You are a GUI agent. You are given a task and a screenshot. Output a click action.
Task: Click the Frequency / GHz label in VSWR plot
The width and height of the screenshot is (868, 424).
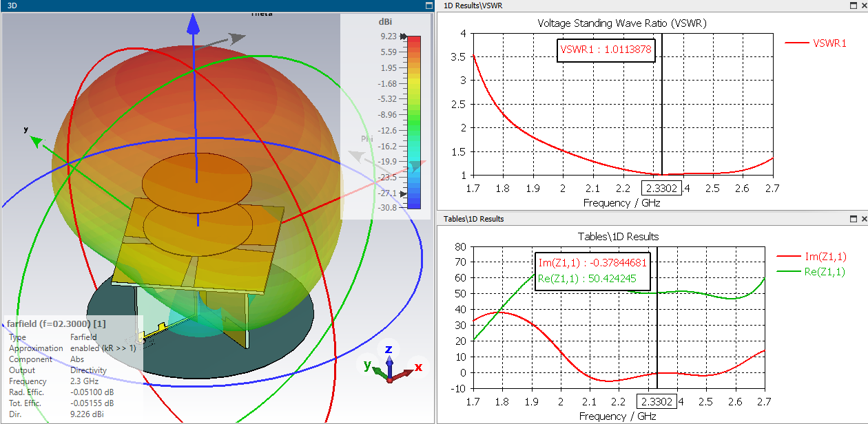(623, 203)
